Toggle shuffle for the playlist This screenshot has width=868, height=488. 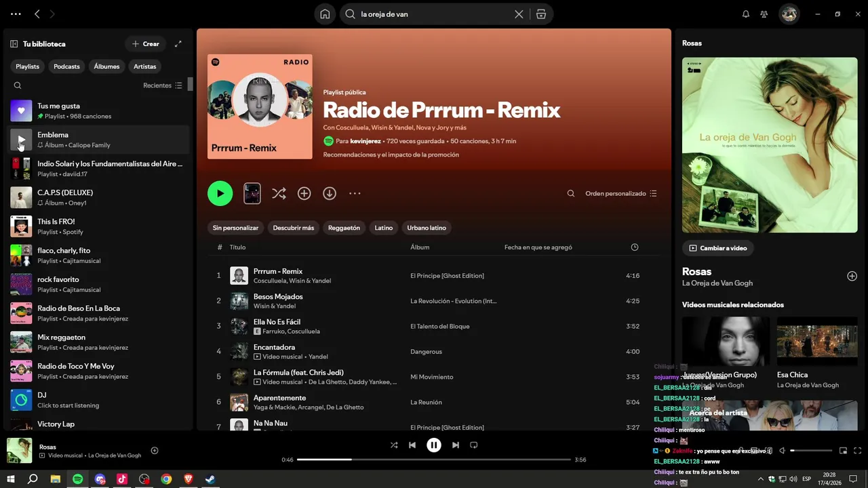click(279, 193)
